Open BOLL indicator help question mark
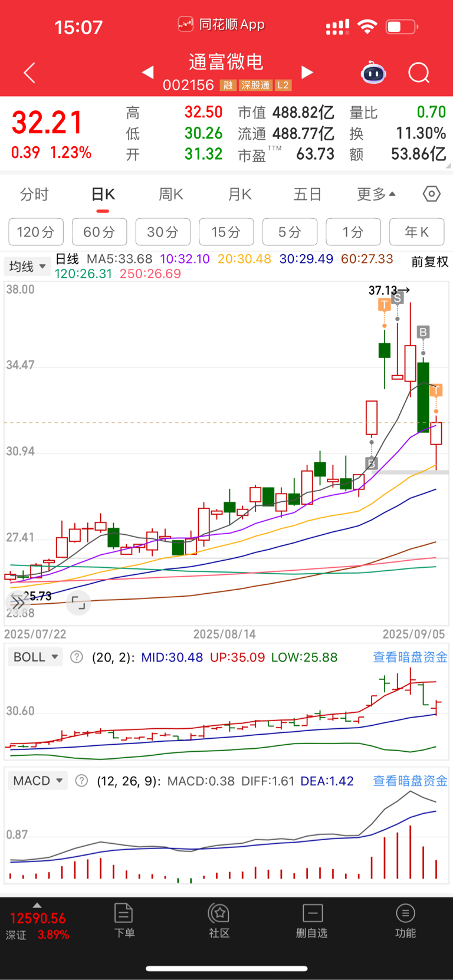Screen dimensions: 453x980 77,657
